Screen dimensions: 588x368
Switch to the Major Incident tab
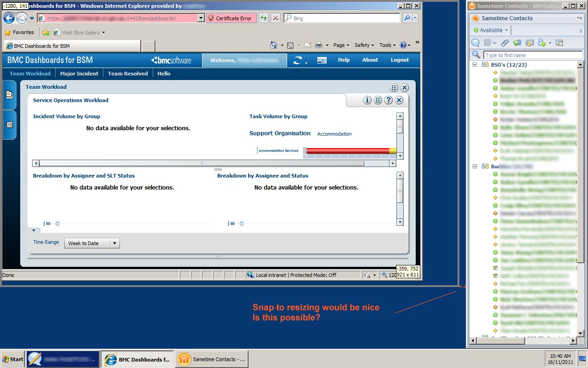(79, 74)
